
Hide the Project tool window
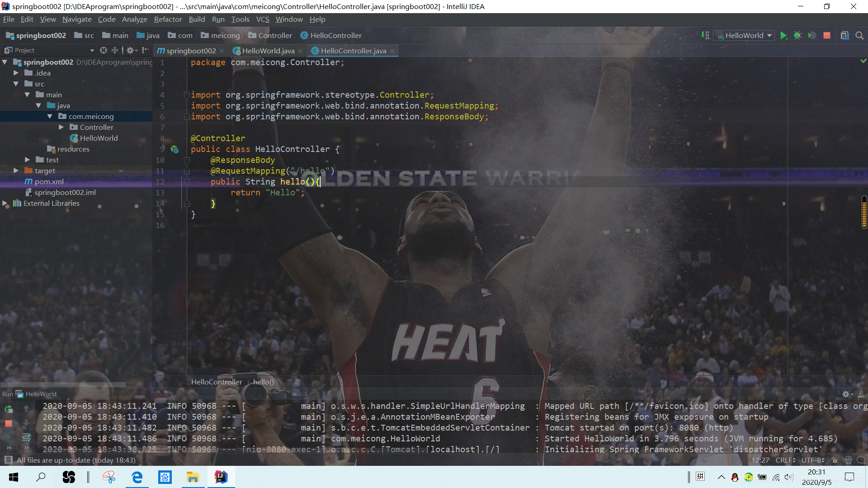145,50
